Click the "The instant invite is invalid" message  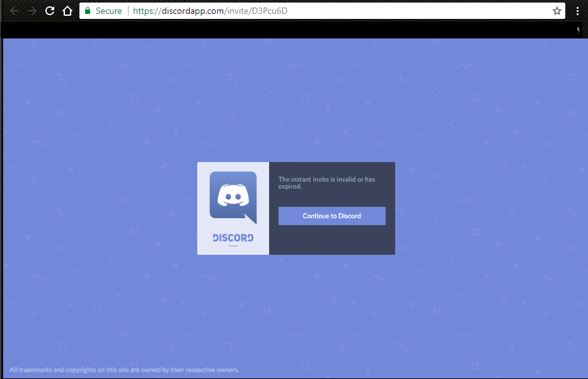tap(326, 183)
